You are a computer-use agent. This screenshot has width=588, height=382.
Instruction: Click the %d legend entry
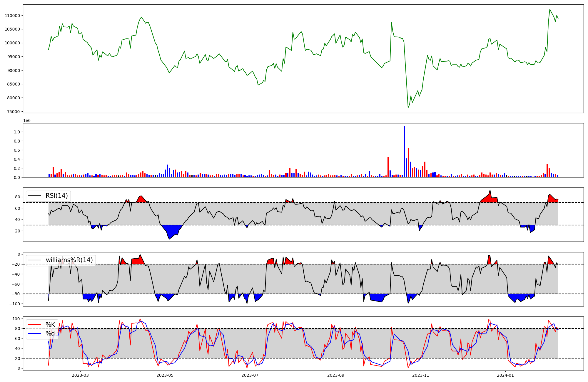tap(50, 334)
